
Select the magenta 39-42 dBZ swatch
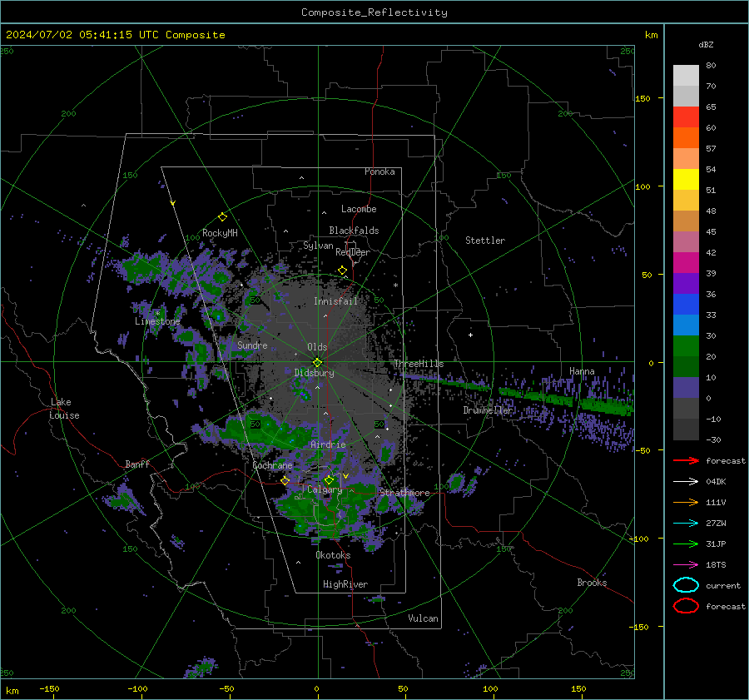[x=686, y=263]
